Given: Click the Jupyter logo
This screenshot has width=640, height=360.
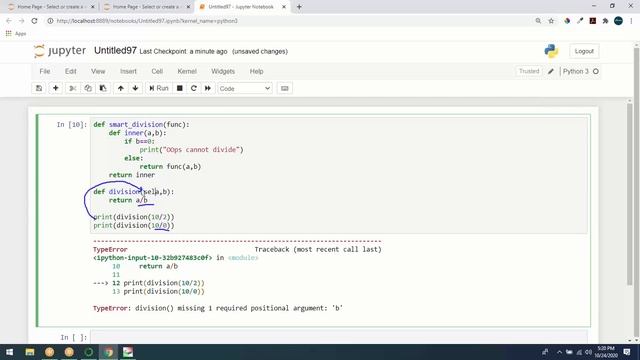Looking at the screenshot, I should click(60, 51).
